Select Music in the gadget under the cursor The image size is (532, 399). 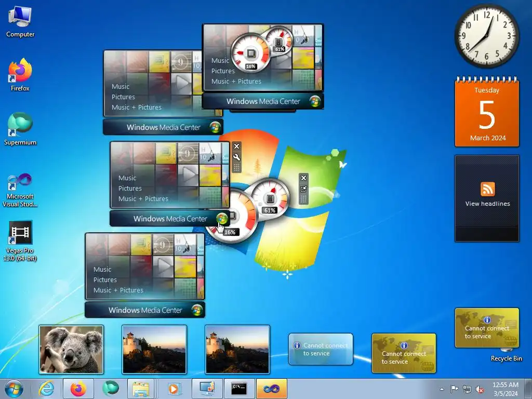[127, 178]
